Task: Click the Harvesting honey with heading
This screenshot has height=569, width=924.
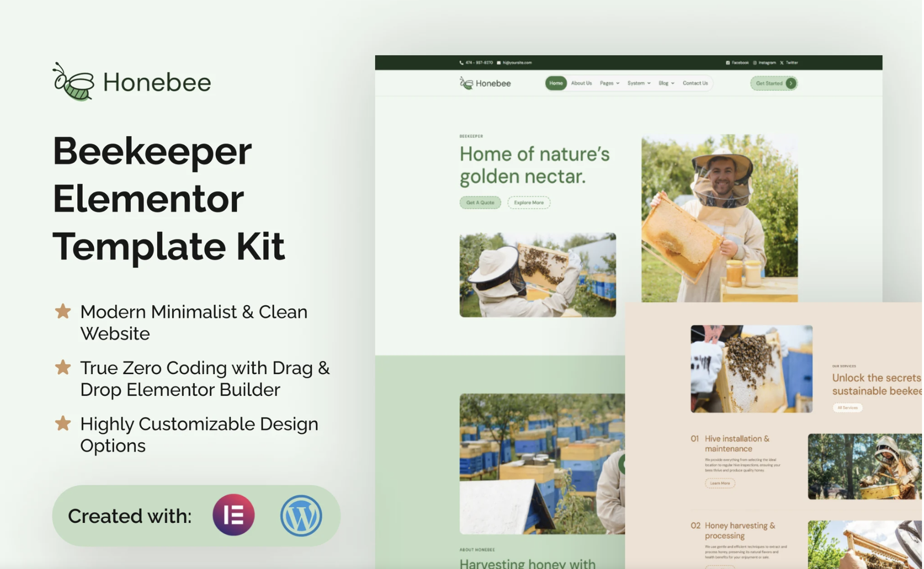Action: pyautogui.click(x=527, y=564)
